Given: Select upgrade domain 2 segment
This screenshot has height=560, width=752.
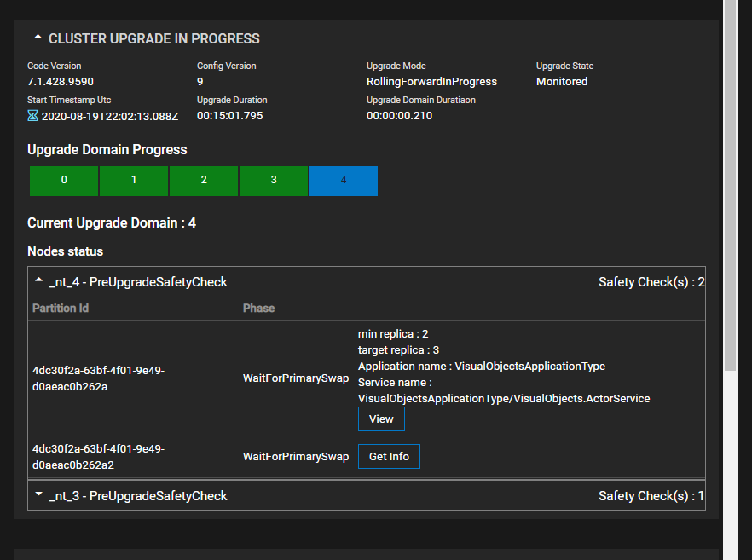Looking at the screenshot, I should coord(203,180).
